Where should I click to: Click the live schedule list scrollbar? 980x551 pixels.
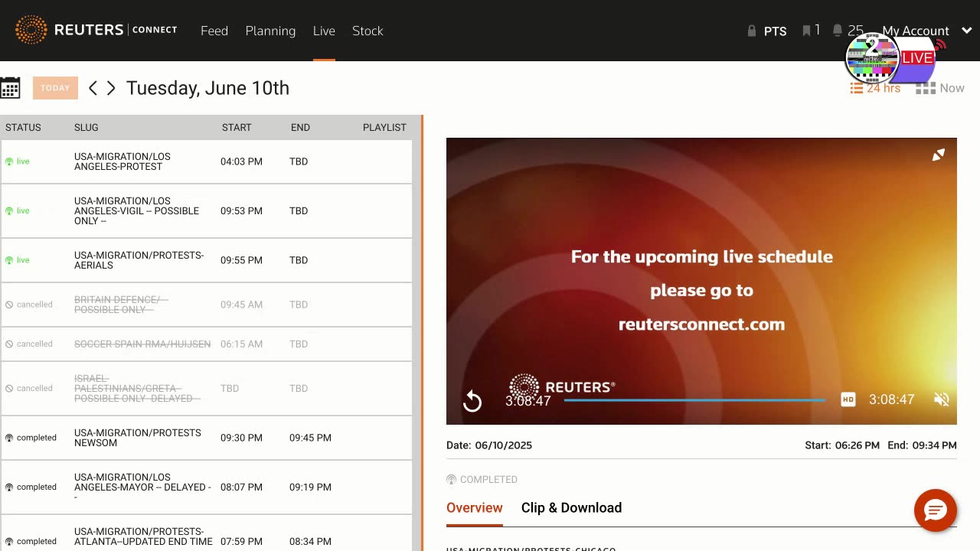417,333
